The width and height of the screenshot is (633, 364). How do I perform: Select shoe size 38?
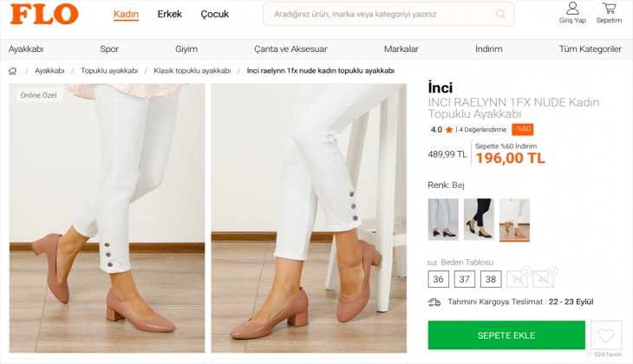click(x=491, y=279)
